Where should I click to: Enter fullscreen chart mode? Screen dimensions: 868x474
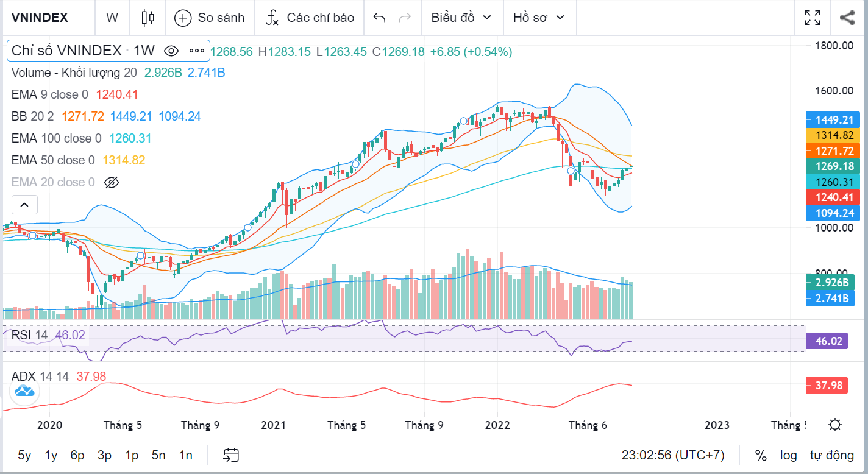(813, 17)
